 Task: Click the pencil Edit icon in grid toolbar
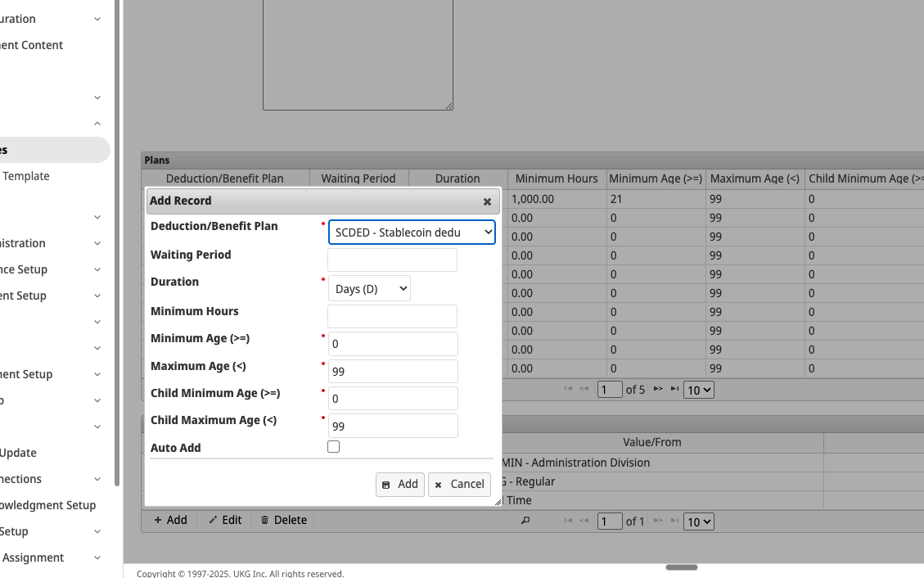coord(213,520)
